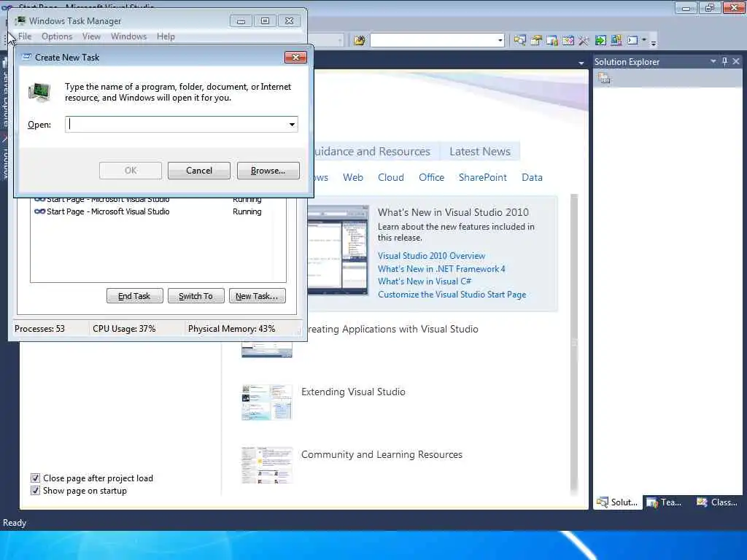Open the Find combo box dropdown in toolbar
Screen dimensions: 747x560
tap(500, 41)
